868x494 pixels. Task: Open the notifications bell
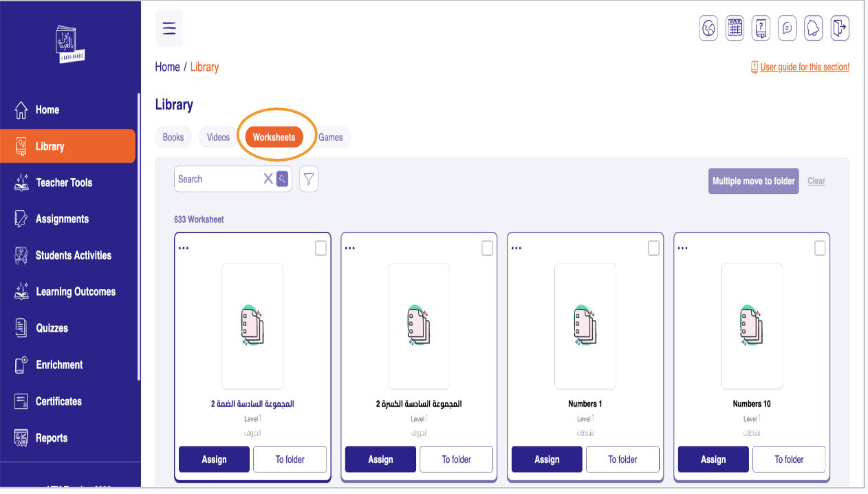(814, 28)
